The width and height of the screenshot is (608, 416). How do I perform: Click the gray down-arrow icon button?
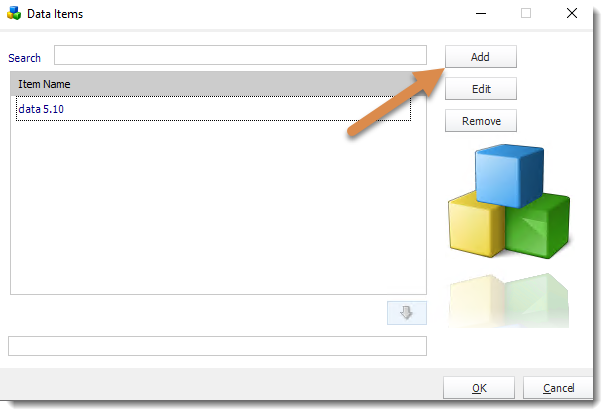(x=407, y=312)
